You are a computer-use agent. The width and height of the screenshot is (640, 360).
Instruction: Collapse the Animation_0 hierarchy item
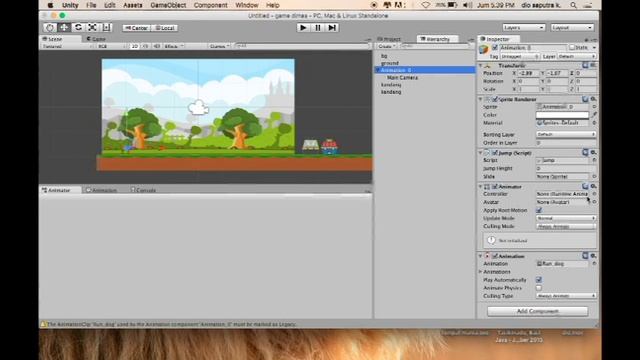377,70
